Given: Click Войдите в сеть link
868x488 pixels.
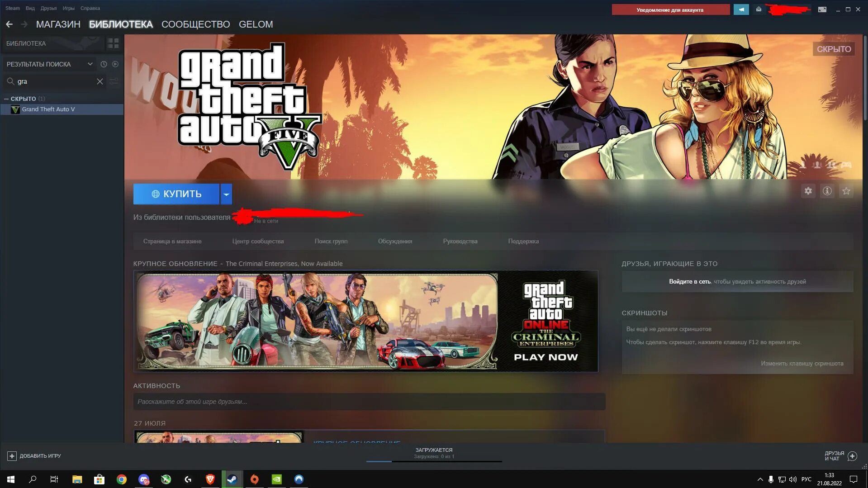Looking at the screenshot, I should coord(690,282).
